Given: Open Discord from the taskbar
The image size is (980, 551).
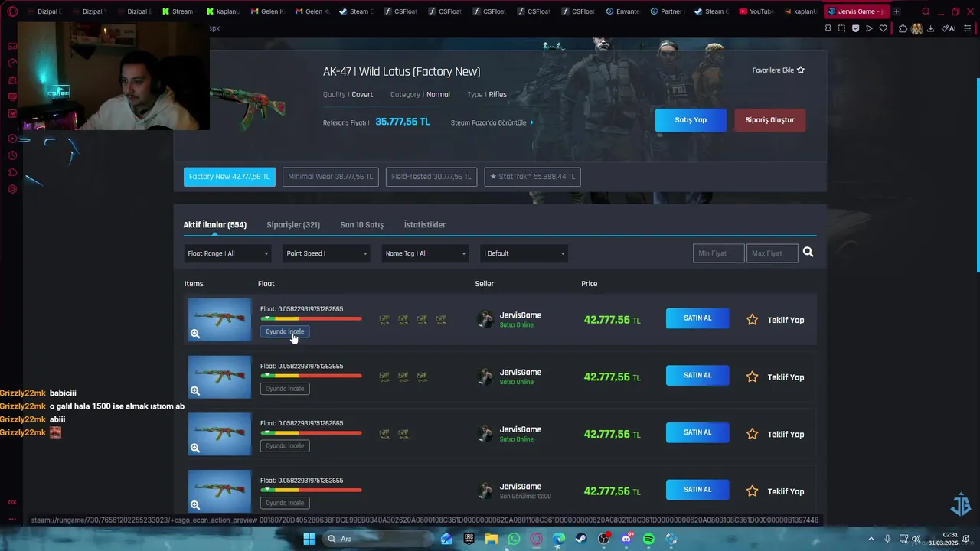Looking at the screenshot, I should [626, 539].
